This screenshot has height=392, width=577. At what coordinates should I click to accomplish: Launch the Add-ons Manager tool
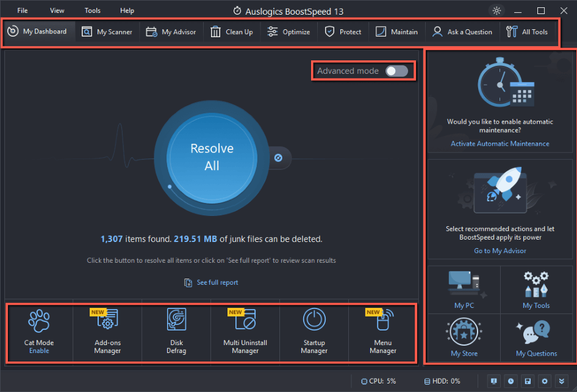pos(107,331)
